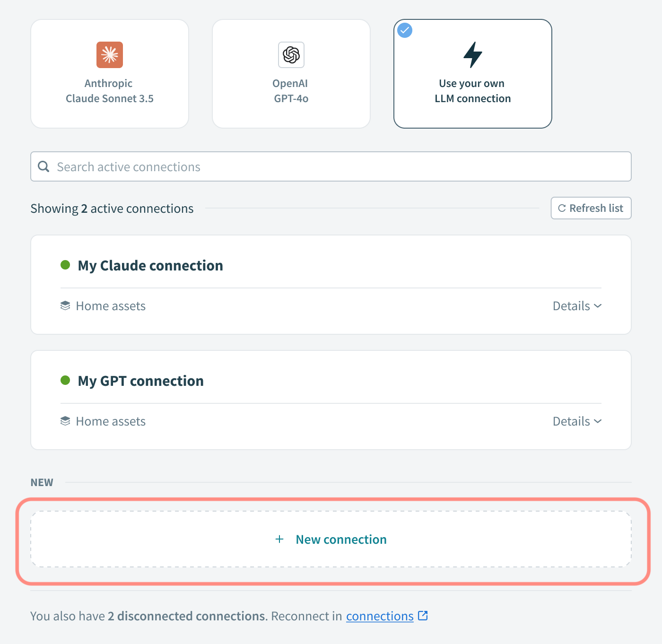Click the refresh icon in Refresh list button
Image resolution: width=662 pixels, height=644 pixels.
562,208
